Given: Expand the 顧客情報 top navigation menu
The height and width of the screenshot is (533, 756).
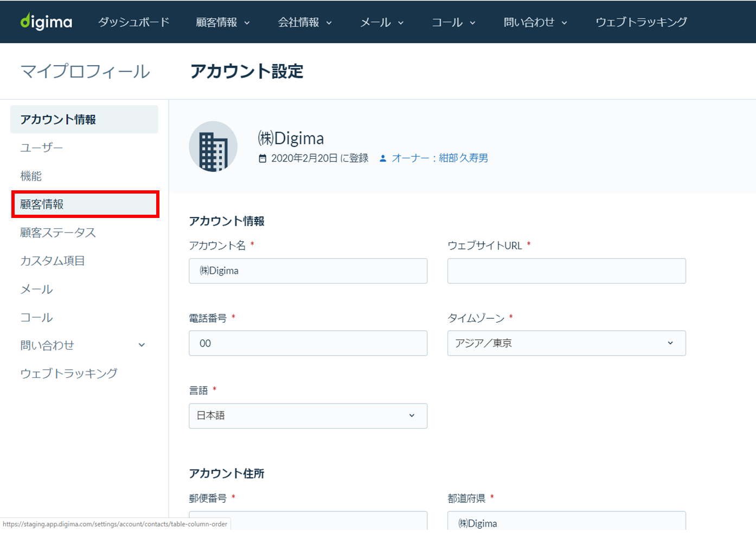Looking at the screenshot, I should pyautogui.click(x=223, y=22).
